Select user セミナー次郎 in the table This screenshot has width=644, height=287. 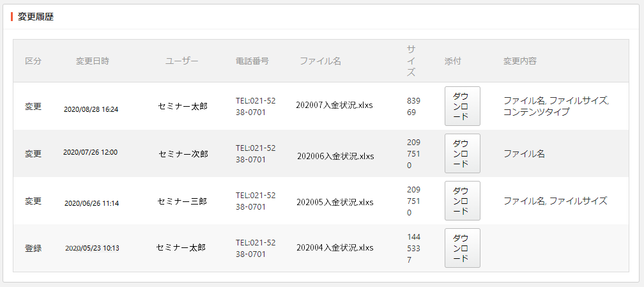183,154
